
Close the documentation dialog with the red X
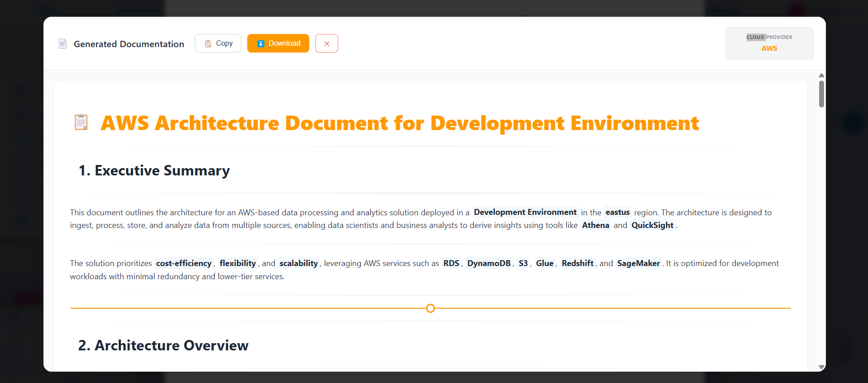click(x=326, y=44)
